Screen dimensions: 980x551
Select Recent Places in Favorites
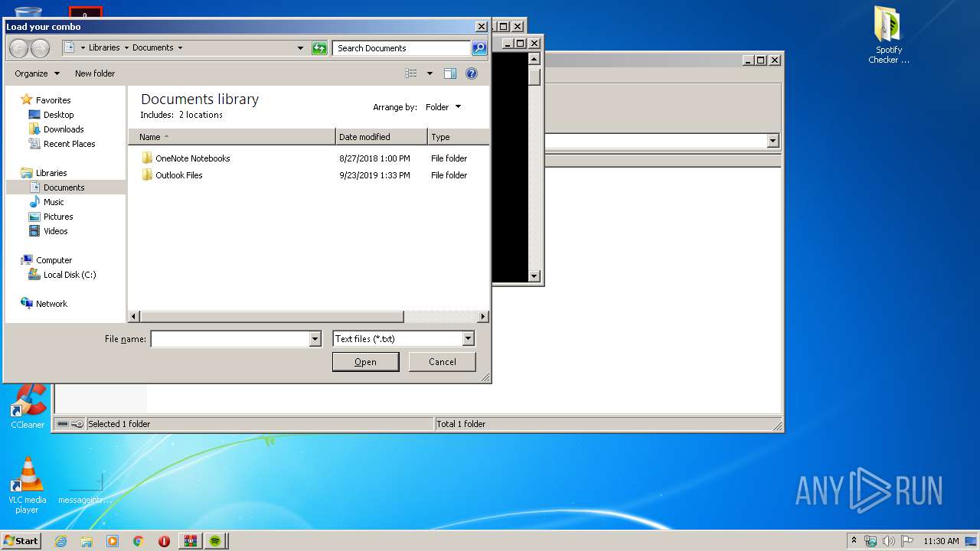point(69,144)
